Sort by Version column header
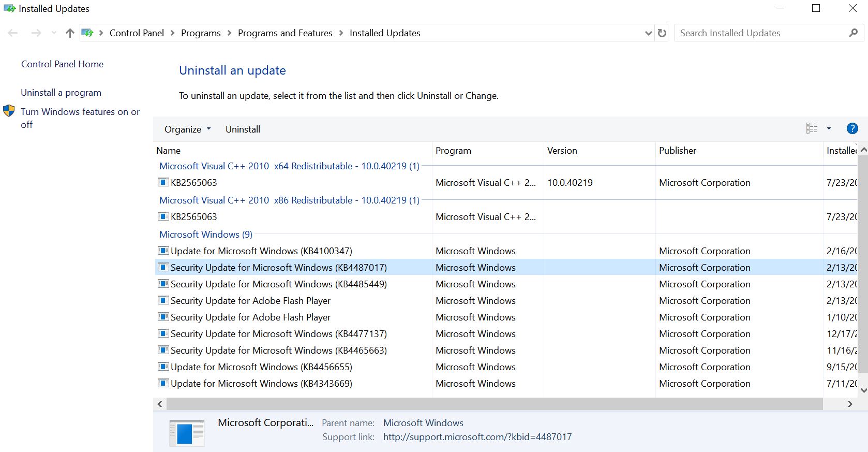This screenshot has width=868, height=452. [600, 151]
